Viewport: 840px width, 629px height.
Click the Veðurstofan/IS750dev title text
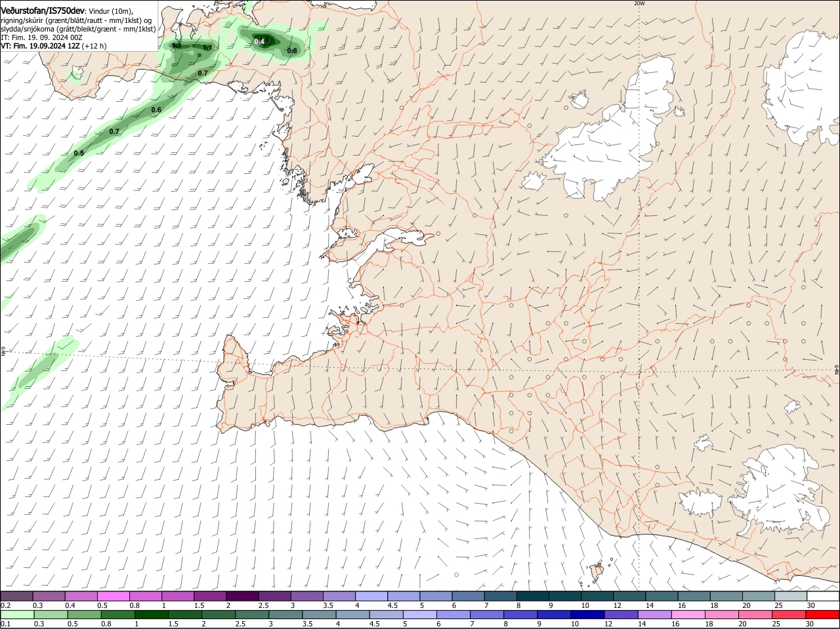42,11
